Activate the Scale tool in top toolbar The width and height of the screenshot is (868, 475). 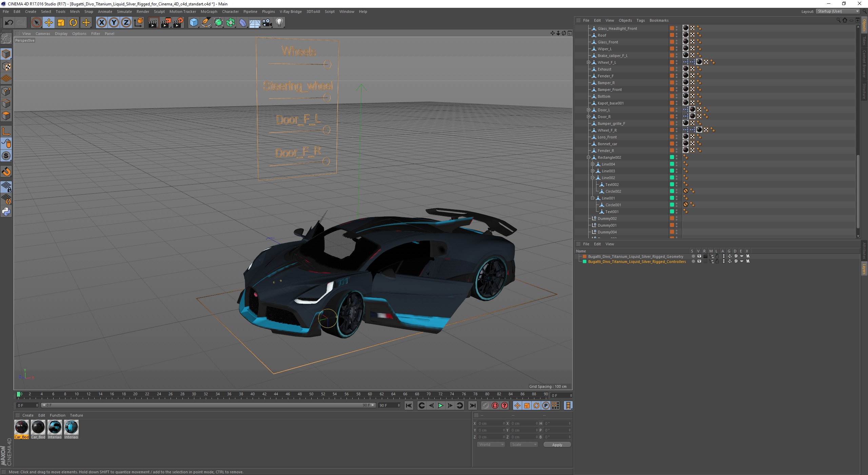point(61,23)
